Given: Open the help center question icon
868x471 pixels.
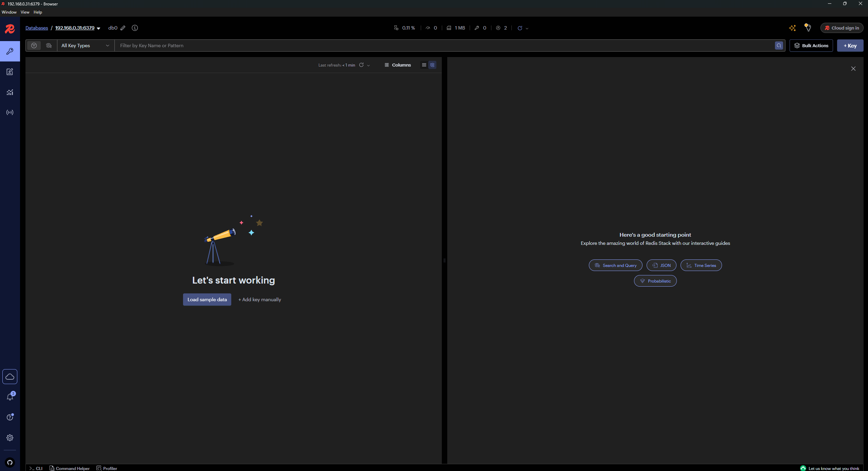Looking at the screenshot, I should (x=10, y=417).
